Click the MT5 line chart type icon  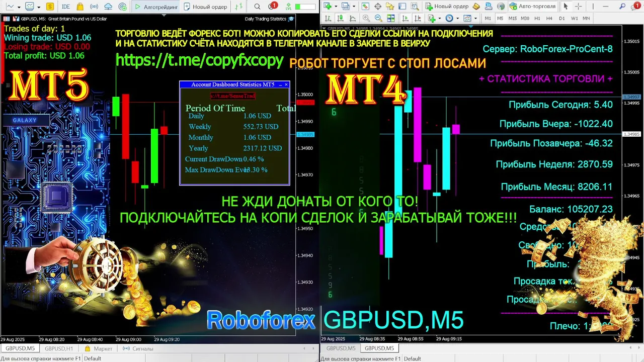pyautogui.click(x=10, y=7)
